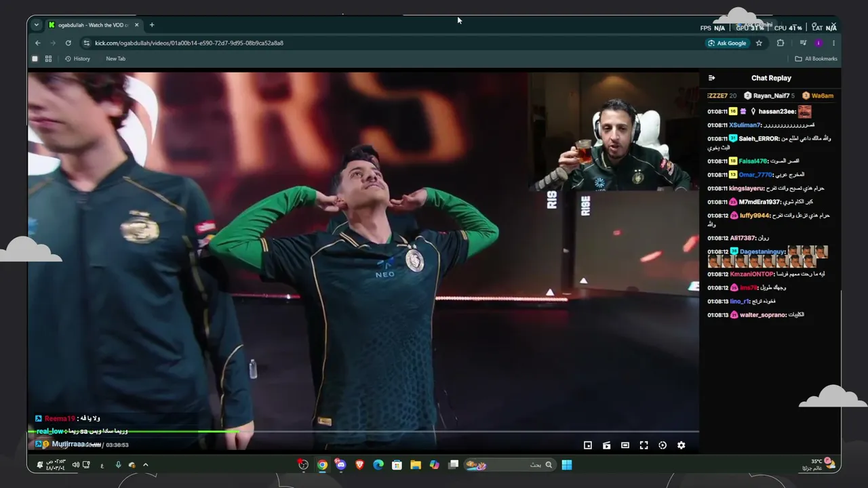This screenshot has height=488, width=868.
Task: Open File Explorer from the taskbar
Action: pos(416,465)
